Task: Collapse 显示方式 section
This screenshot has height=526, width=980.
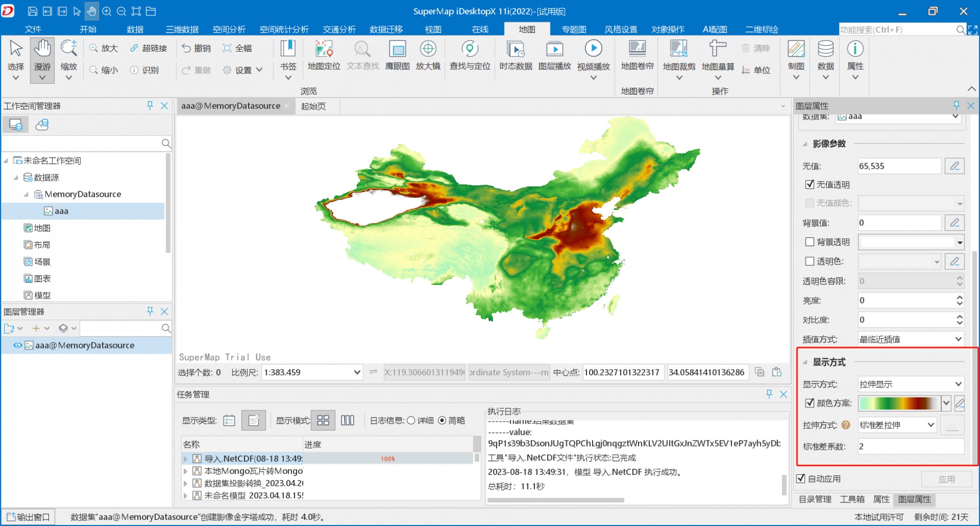Action: coord(805,362)
